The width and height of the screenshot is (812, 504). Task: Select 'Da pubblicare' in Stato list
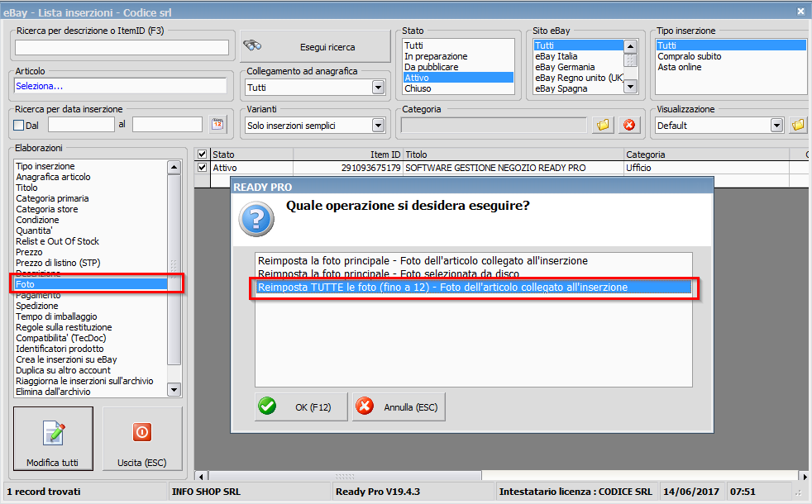coord(458,67)
